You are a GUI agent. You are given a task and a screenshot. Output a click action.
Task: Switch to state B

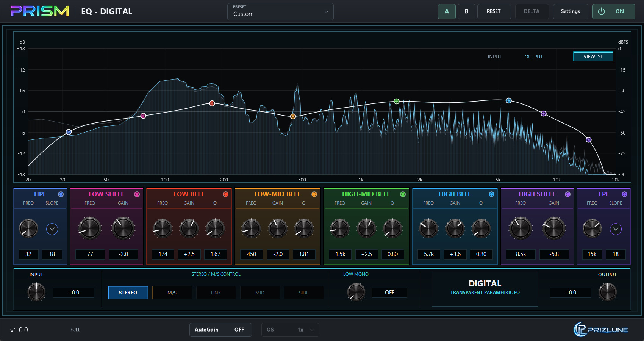coord(466,11)
